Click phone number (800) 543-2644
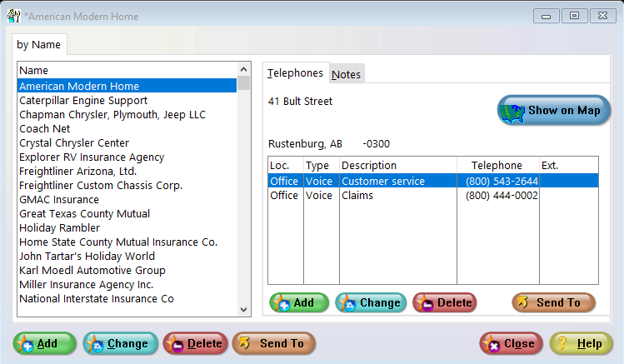 click(x=502, y=181)
